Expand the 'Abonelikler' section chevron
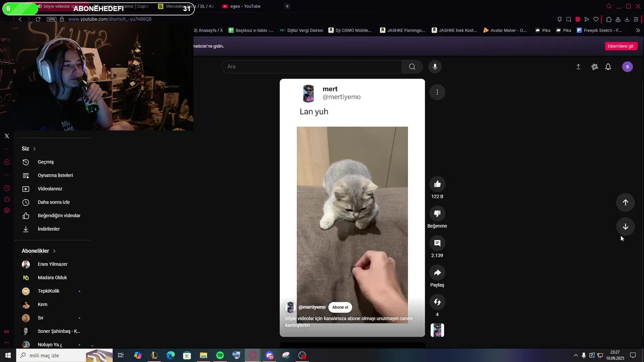The height and width of the screenshot is (362, 644). [x=54, y=251]
